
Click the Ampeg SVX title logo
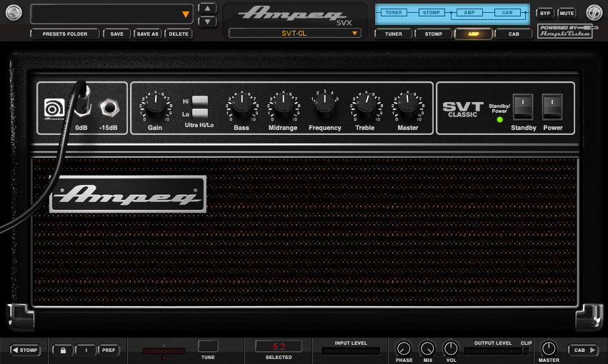pyautogui.click(x=294, y=16)
